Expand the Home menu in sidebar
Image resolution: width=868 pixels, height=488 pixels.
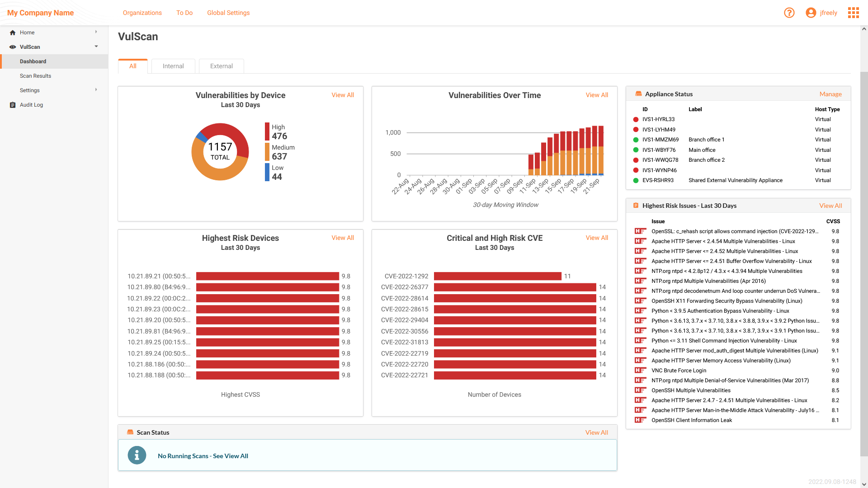[x=96, y=32]
